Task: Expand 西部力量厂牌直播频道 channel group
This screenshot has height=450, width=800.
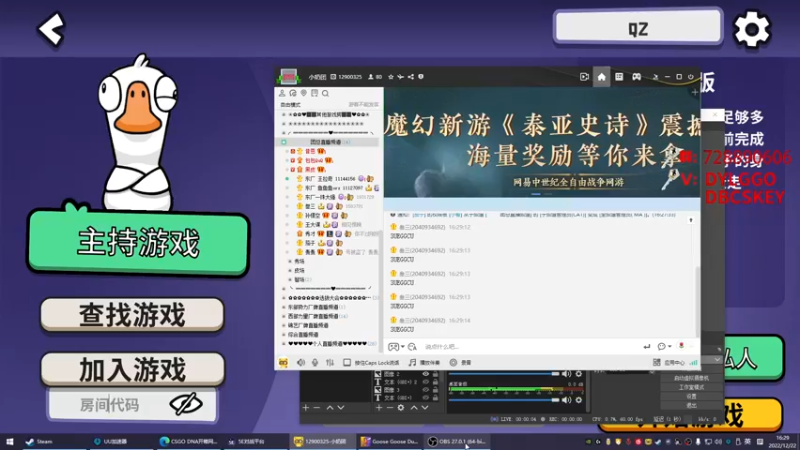Action: pyautogui.click(x=315, y=316)
